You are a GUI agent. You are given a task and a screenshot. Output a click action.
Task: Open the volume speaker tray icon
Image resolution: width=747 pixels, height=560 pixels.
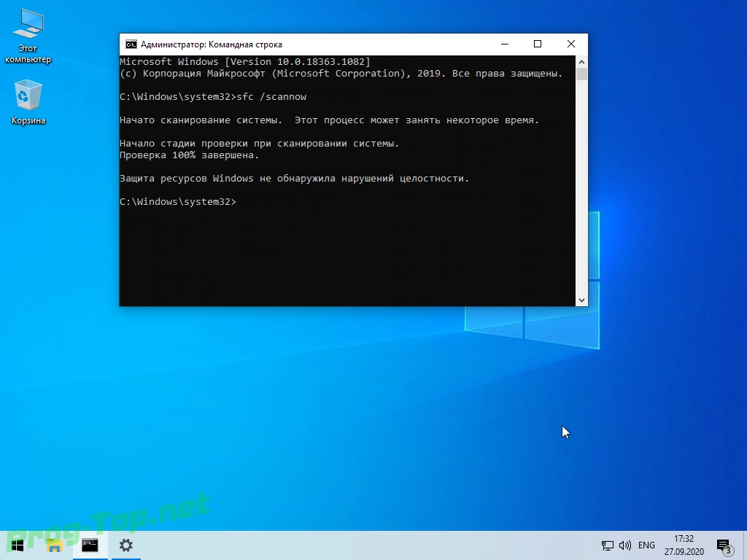pos(625,545)
